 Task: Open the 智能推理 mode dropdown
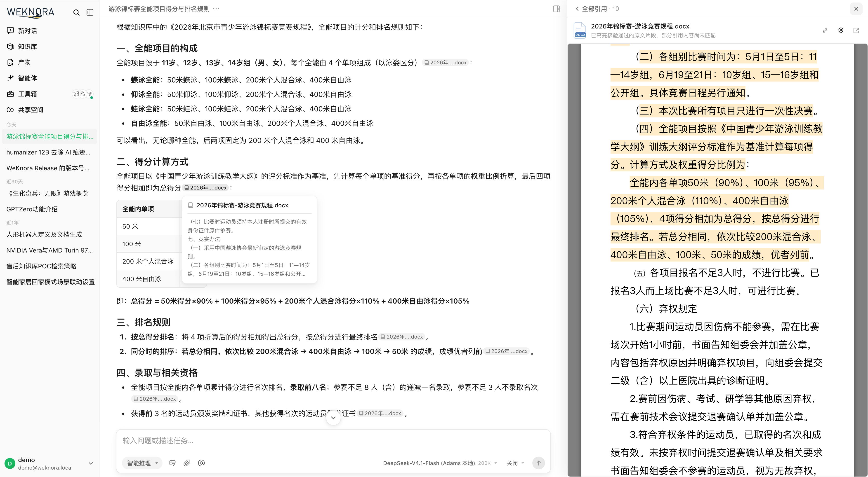[x=142, y=463]
